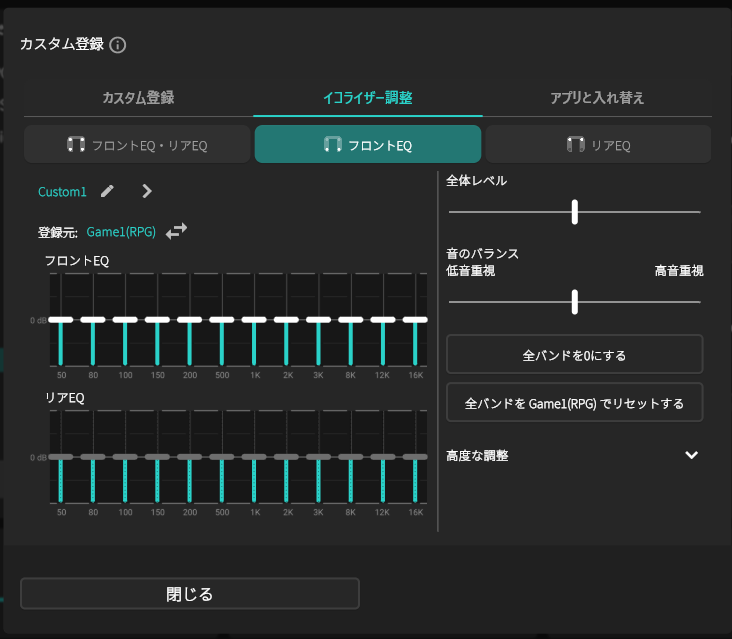The width and height of the screenshot is (732, 639).
Task: Click 全バンドを Game1(RPG) でリセットする button
Action: click(575, 402)
